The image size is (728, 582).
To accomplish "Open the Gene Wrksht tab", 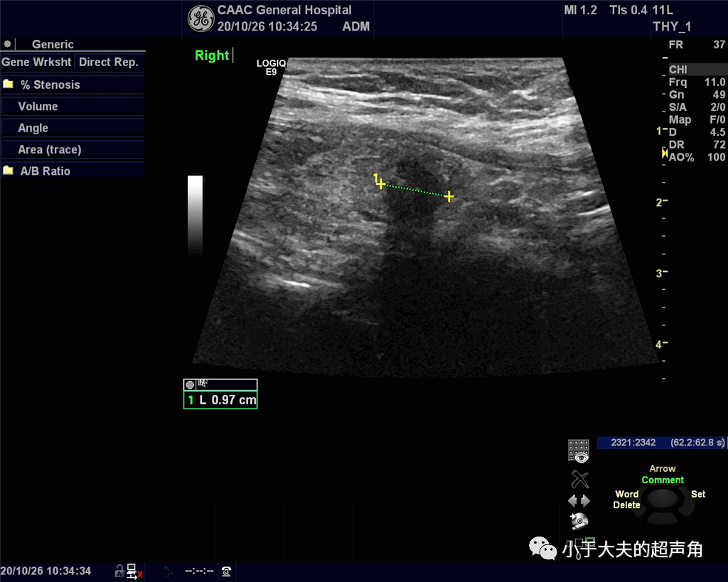I will tap(36, 62).
